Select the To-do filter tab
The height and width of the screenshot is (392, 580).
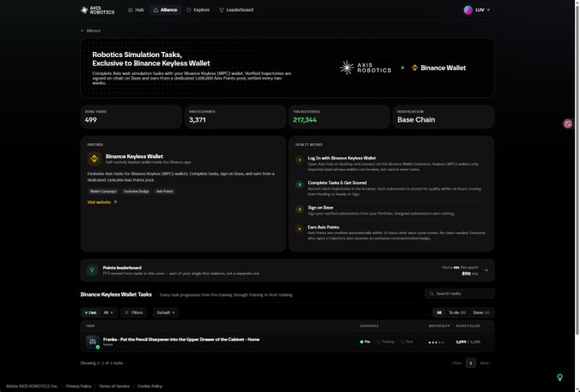click(x=457, y=313)
